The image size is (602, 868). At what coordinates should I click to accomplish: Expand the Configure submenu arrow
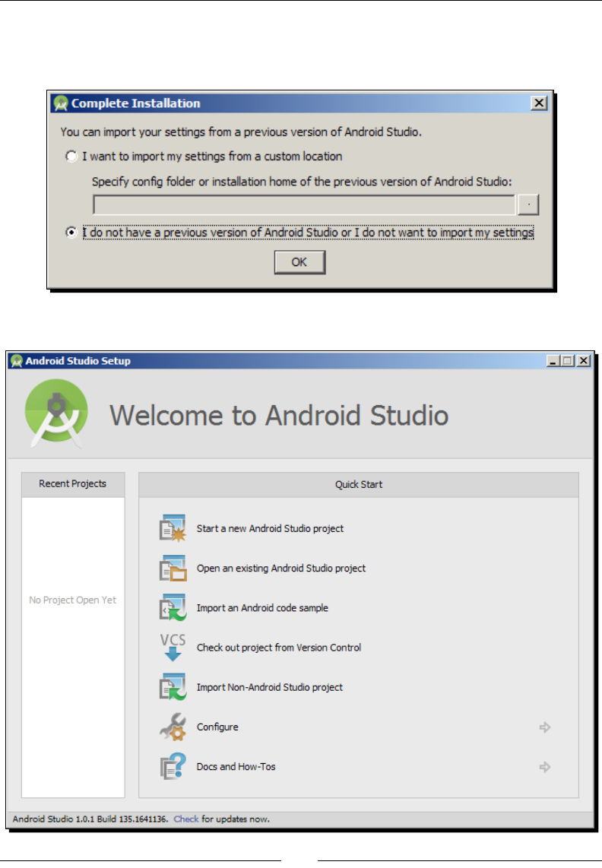pyautogui.click(x=545, y=727)
